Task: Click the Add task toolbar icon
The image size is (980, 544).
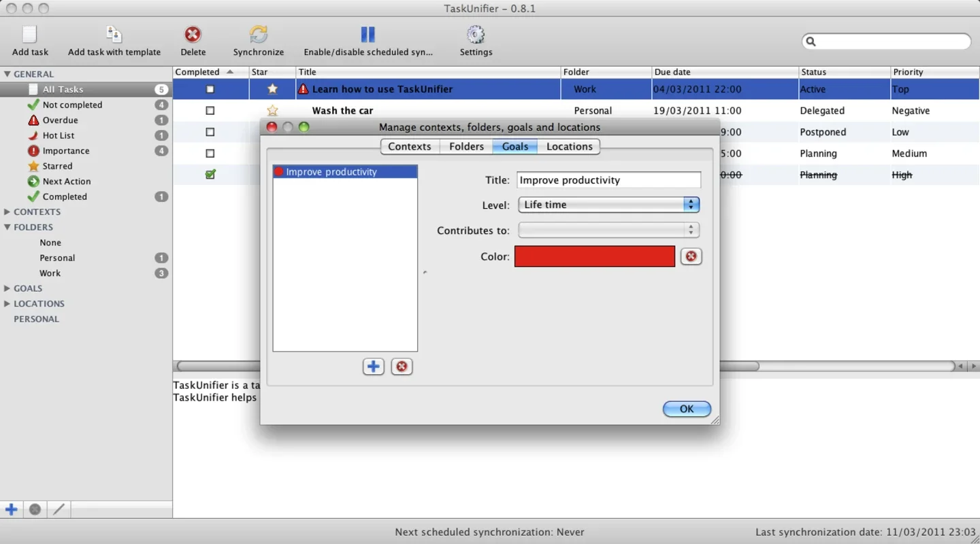Action: tap(30, 34)
